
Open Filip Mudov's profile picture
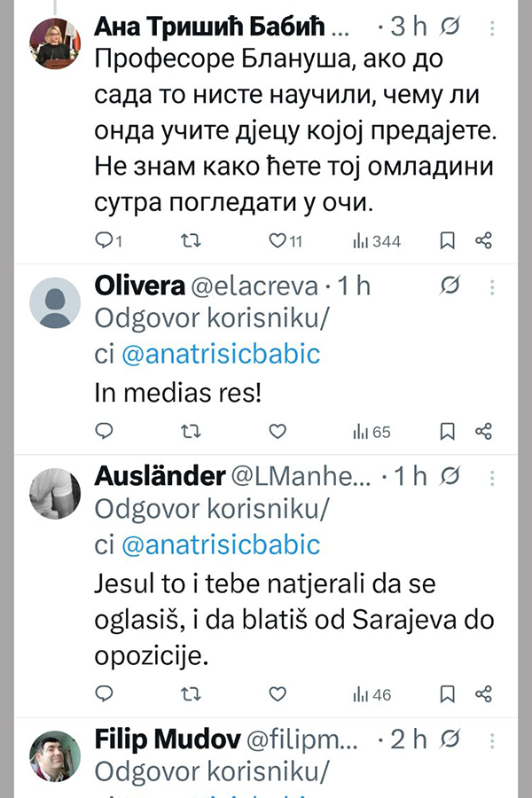56,755
